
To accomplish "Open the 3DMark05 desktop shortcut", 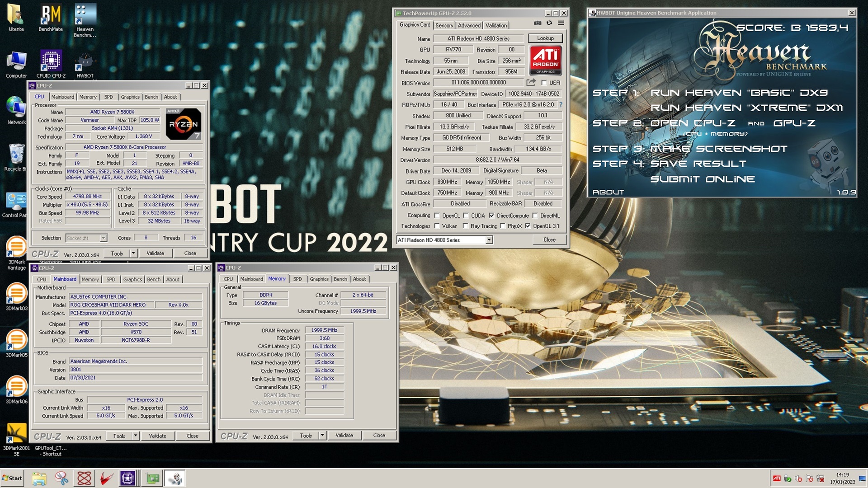I will pos(16,343).
